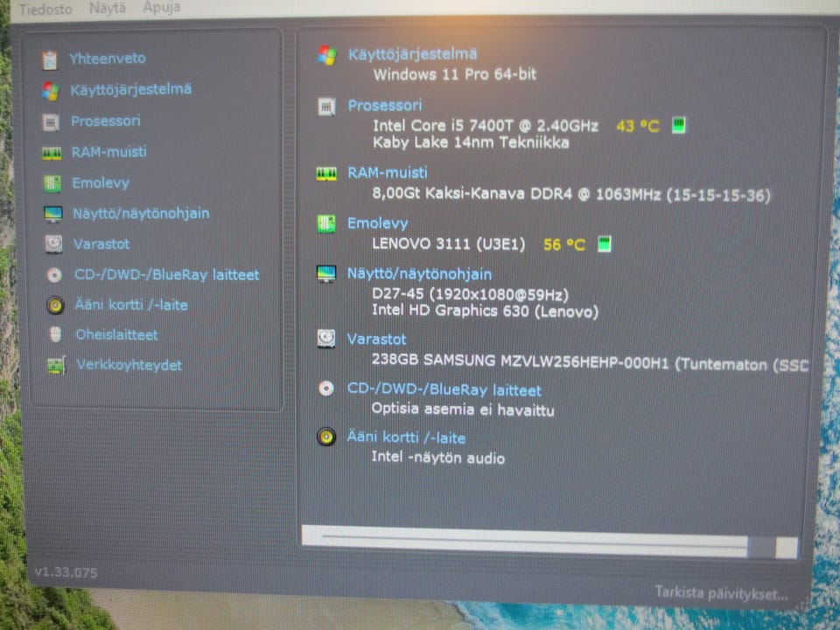Click the 43 °C processor temperature value
Viewport: 840px width, 630px height.
pos(638,126)
